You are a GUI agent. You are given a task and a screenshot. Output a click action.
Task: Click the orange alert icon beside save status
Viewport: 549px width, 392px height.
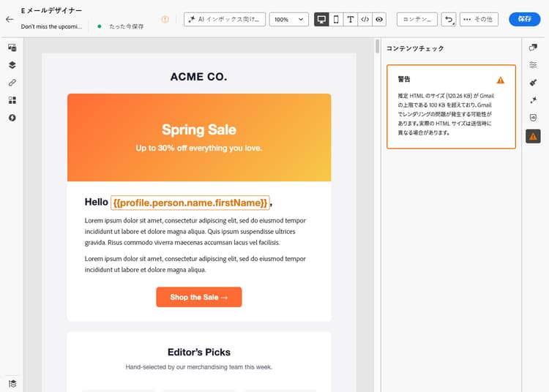[165, 20]
